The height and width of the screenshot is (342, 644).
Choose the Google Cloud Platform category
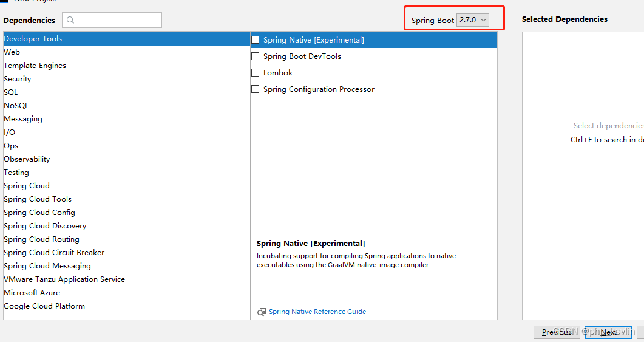point(126,306)
